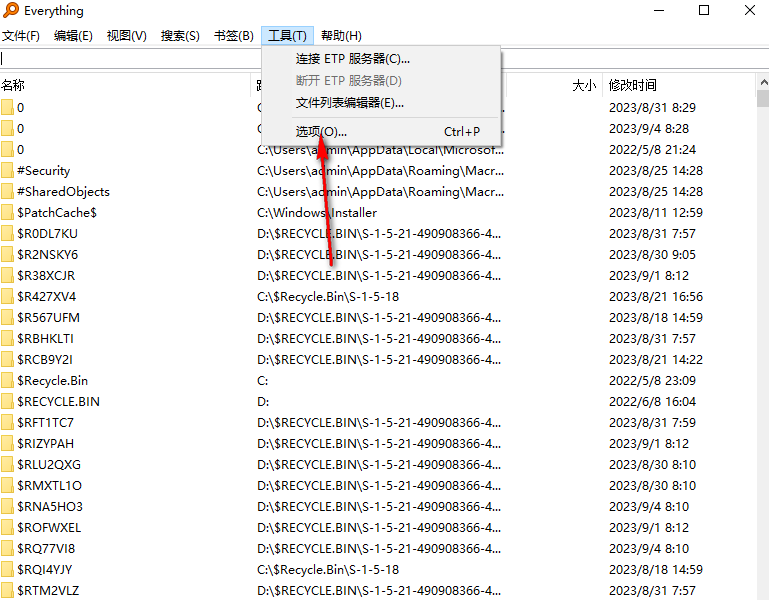
Task: Sort by the 修改时间 column header
Action: click(679, 85)
